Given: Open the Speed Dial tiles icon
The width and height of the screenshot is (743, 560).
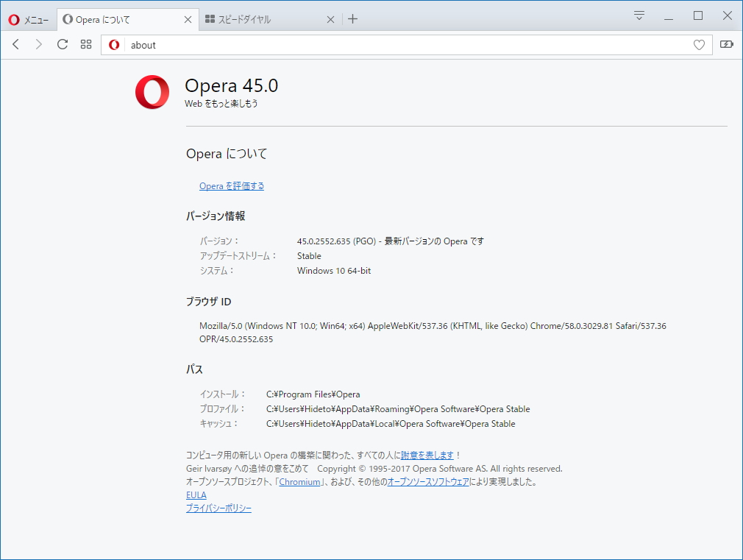Looking at the screenshot, I should click(86, 44).
